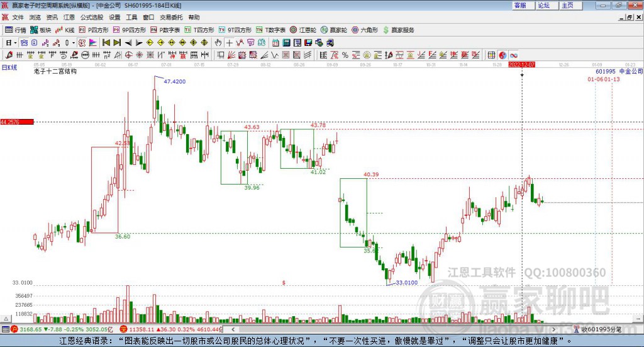
Task: Open the 赢家轮 wheel tool
Action: coord(334,30)
